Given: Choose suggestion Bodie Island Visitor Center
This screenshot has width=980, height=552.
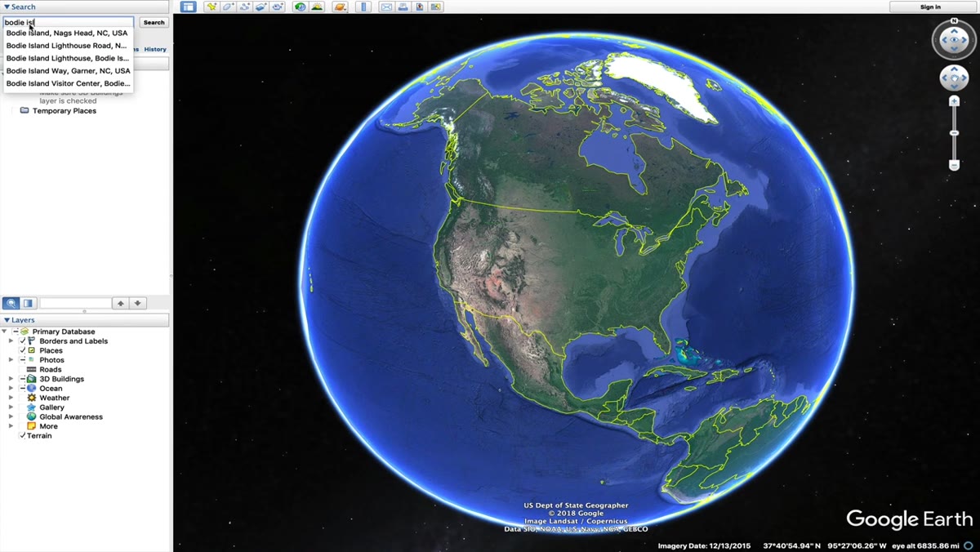Looking at the screenshot, I should (68, 83).
